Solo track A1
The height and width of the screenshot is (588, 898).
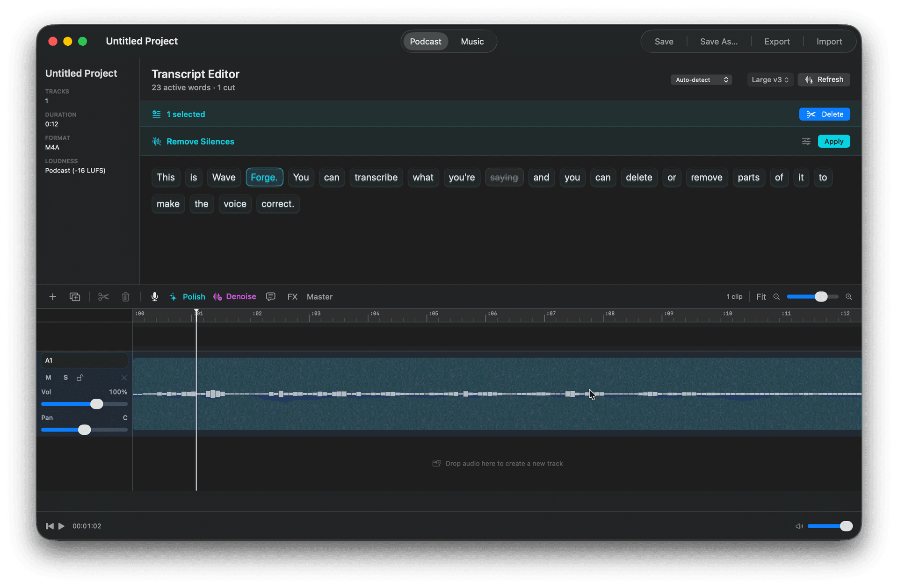point(65,378)
